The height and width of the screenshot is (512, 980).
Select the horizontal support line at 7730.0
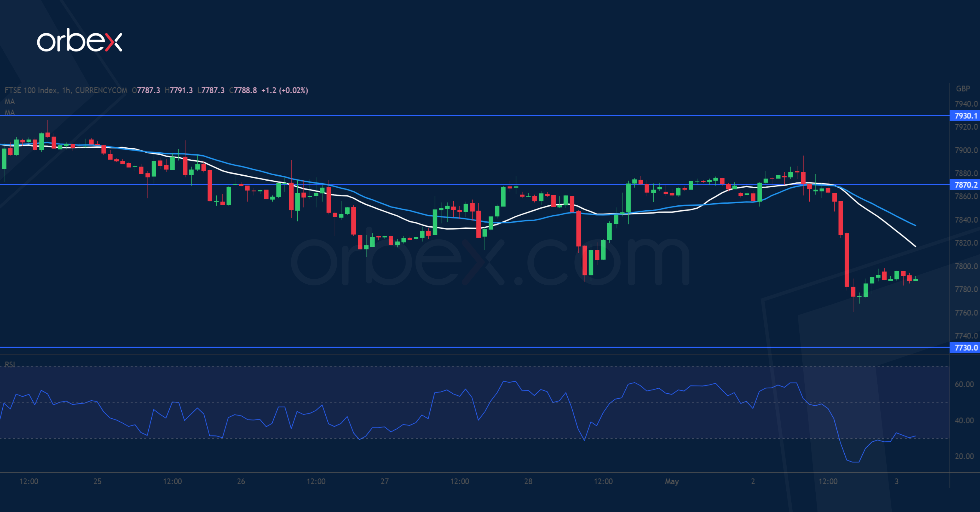[x=457, y=347]
